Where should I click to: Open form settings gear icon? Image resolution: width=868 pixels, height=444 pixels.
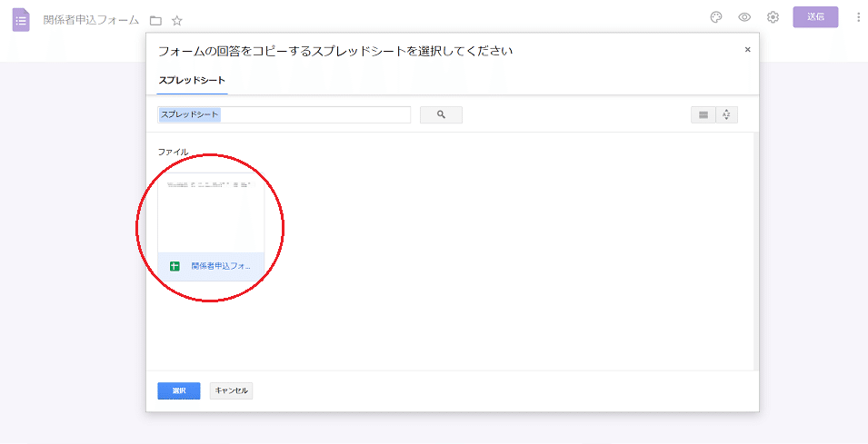[x=773, y=17]
